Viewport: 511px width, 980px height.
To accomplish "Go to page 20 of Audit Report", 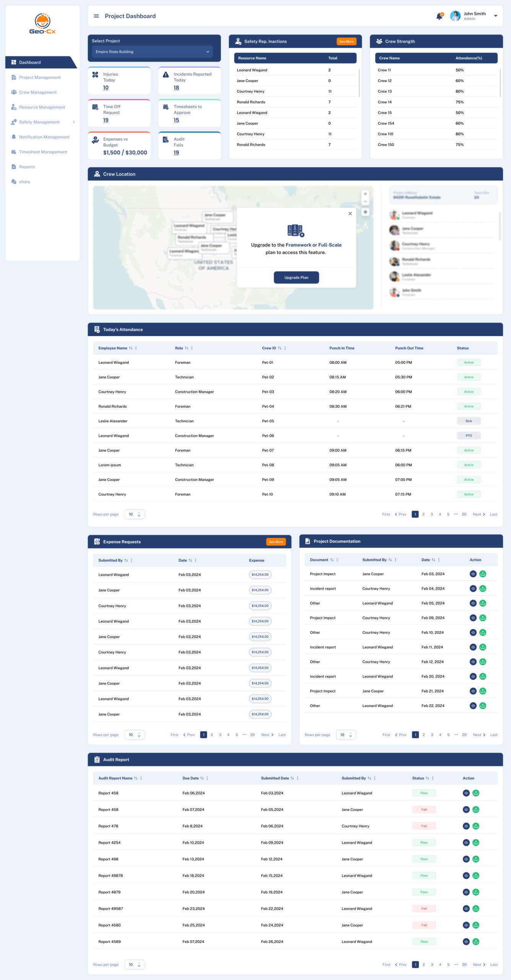I will tap(464, 965).
